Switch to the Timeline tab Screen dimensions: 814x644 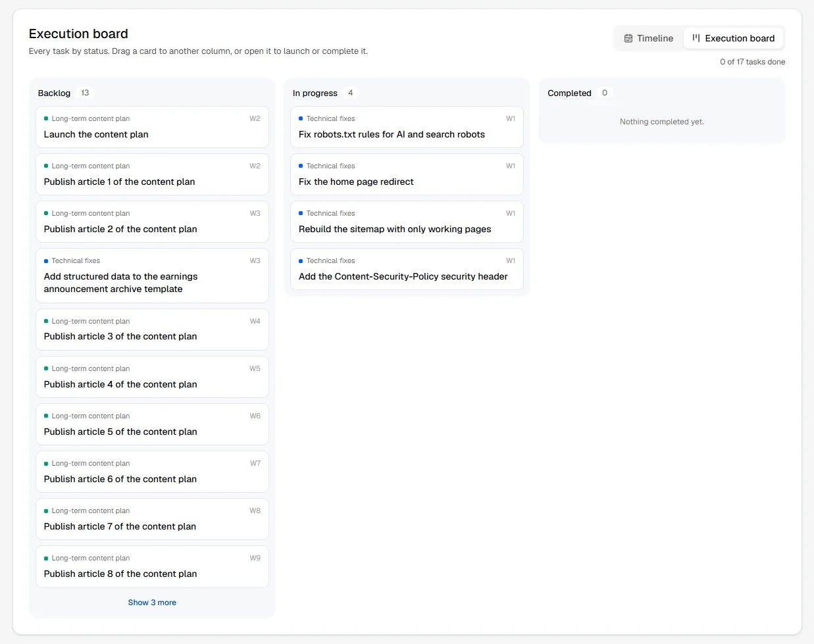tap(648, 38)
